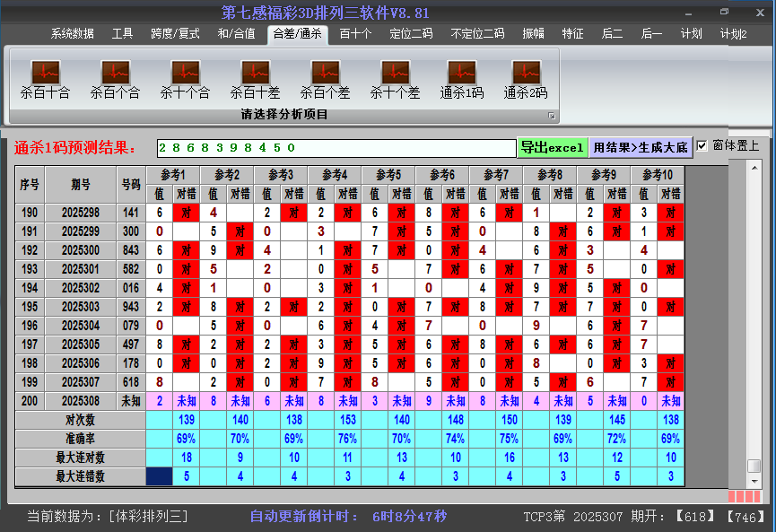
Task: Open the 杀百十合 analysis icon
Action: click(45, 74)
